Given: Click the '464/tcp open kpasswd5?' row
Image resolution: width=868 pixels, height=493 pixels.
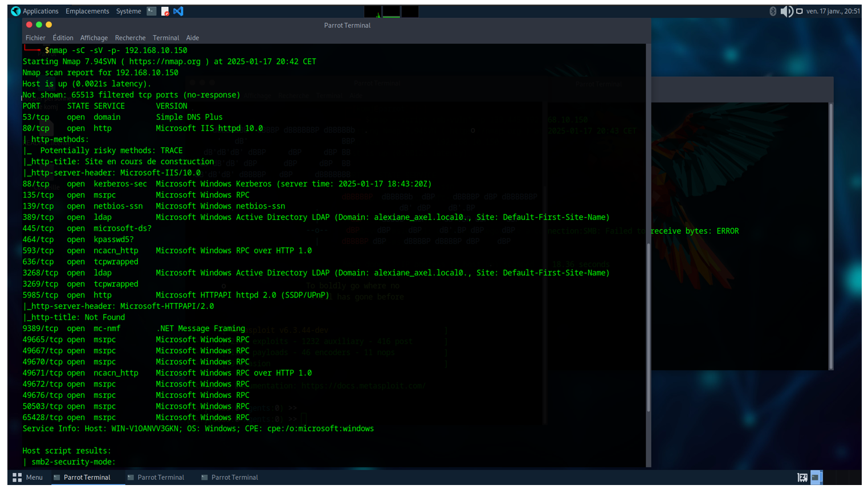Looking at the screenshot, I should click(x=78, y=239).
